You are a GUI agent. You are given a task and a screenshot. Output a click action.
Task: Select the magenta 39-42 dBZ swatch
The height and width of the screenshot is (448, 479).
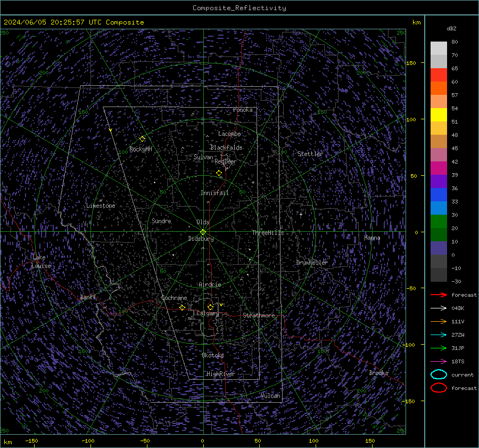[439, 168]
